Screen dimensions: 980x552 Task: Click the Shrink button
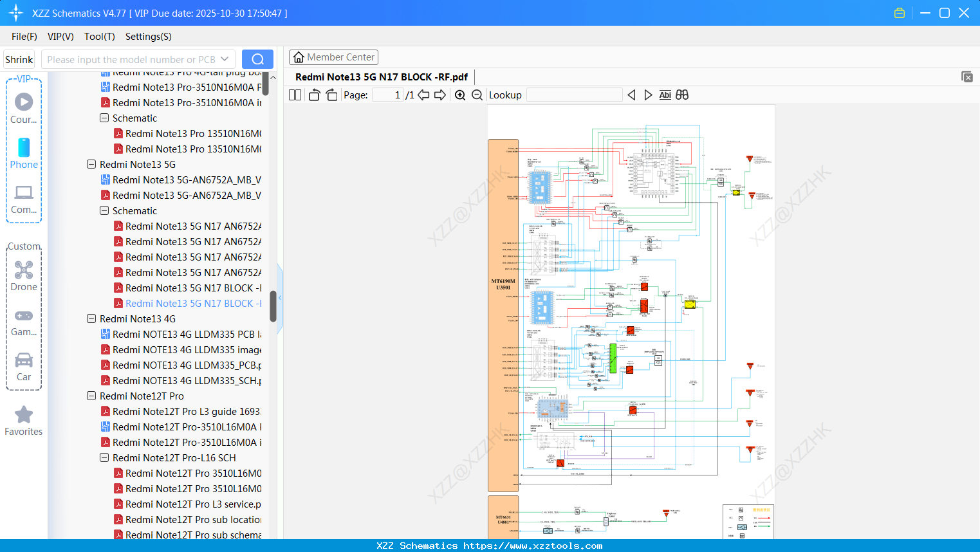pyautogui.click(x=19, y=59)
